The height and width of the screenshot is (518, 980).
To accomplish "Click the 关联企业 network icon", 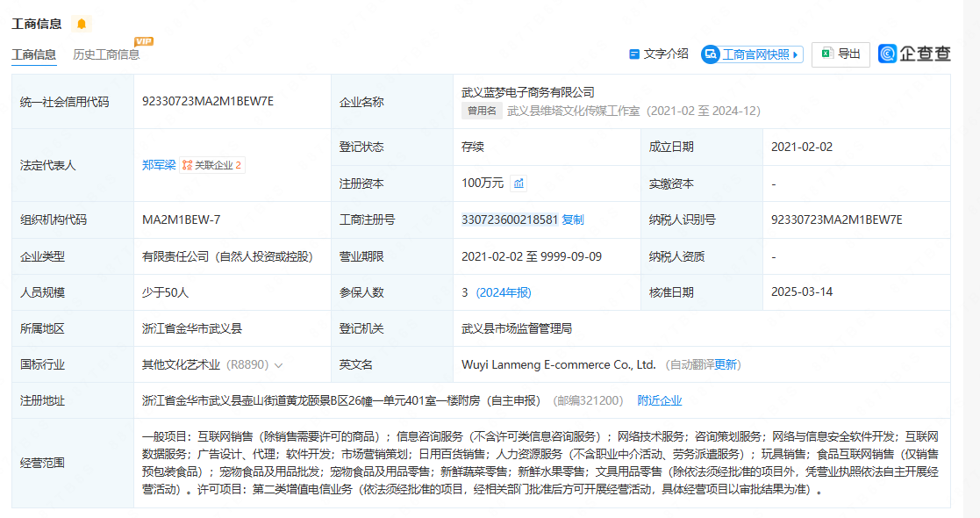I will pyautogui.click(x=187, y=165).
